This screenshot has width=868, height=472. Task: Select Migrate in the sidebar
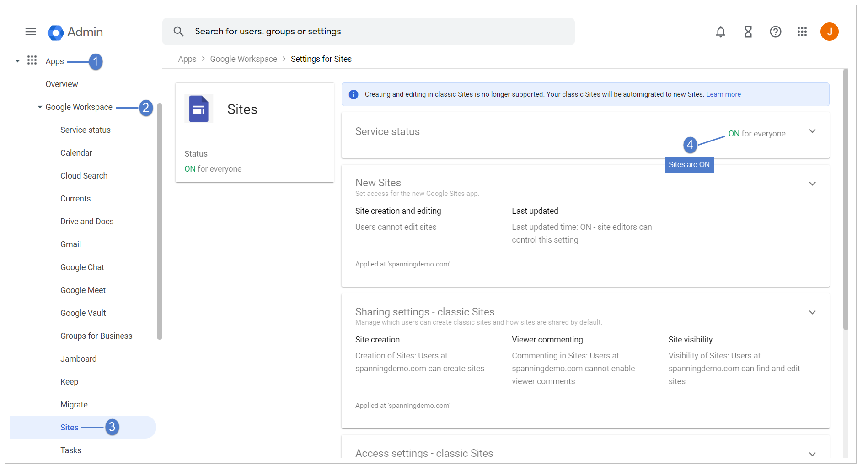(x=74, y=405)
